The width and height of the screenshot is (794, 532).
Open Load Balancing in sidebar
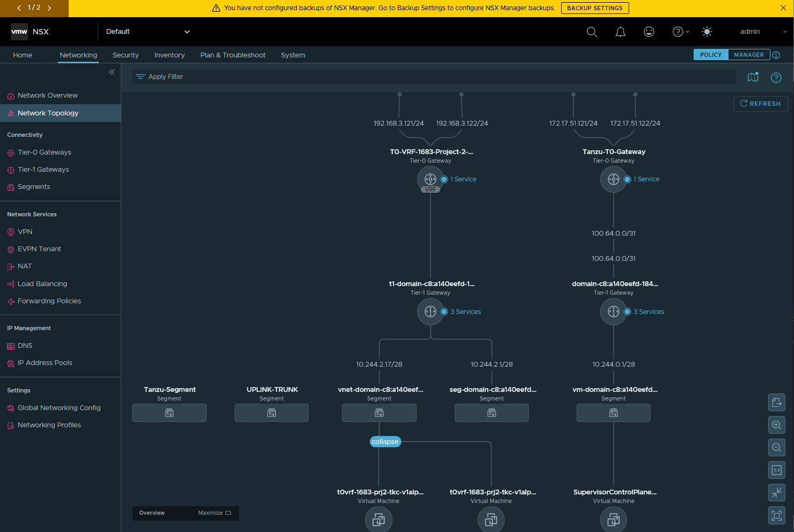[42, 284]
